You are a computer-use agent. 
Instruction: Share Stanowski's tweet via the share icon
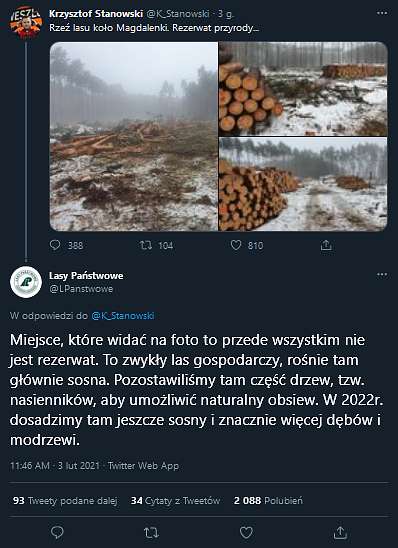point(326,245)
